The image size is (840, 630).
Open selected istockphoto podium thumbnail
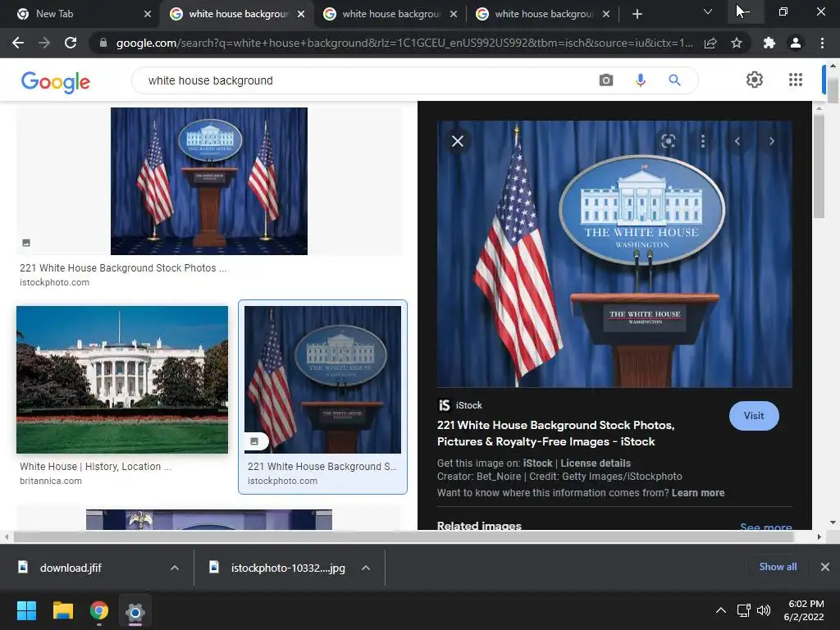322,380
